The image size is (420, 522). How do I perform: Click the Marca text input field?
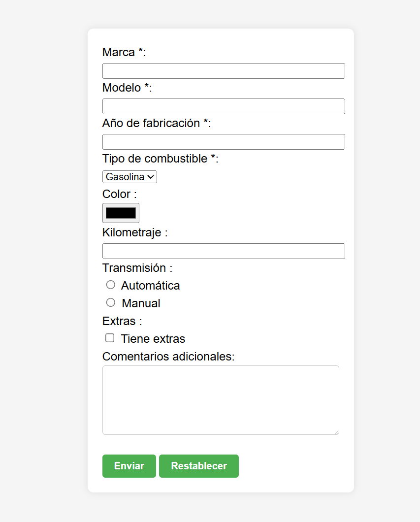point(224,71)
